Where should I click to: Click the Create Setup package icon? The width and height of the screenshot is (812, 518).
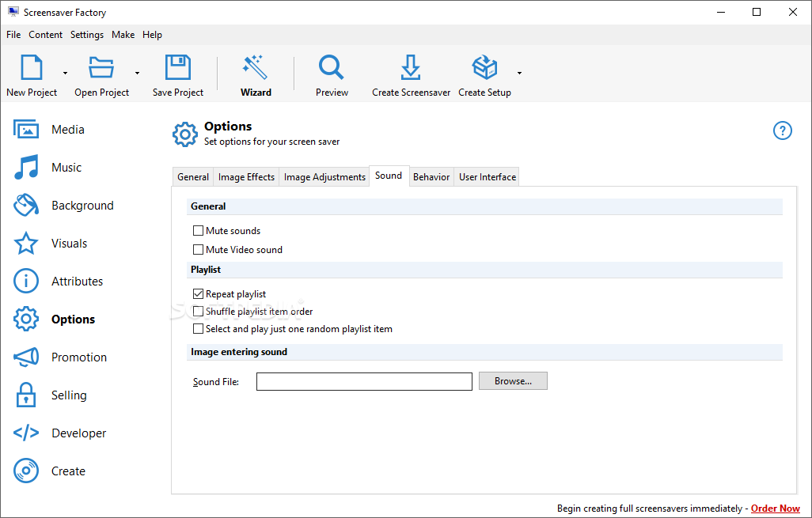484,67
